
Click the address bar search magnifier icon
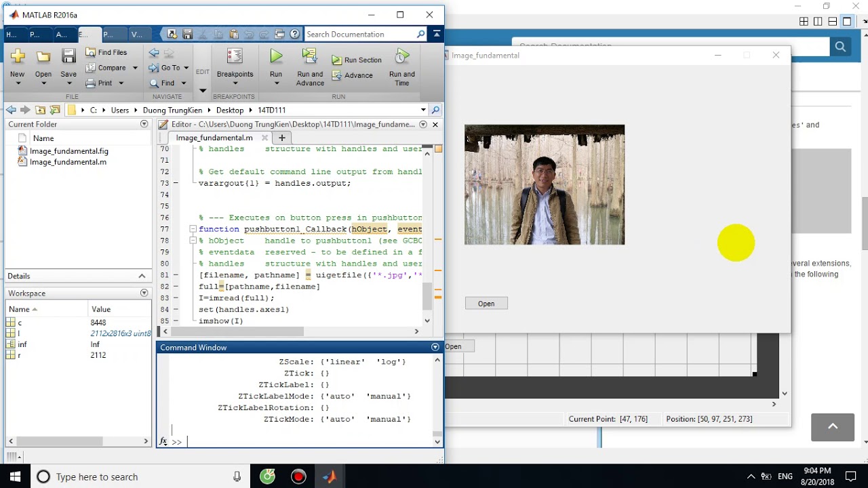435,110
